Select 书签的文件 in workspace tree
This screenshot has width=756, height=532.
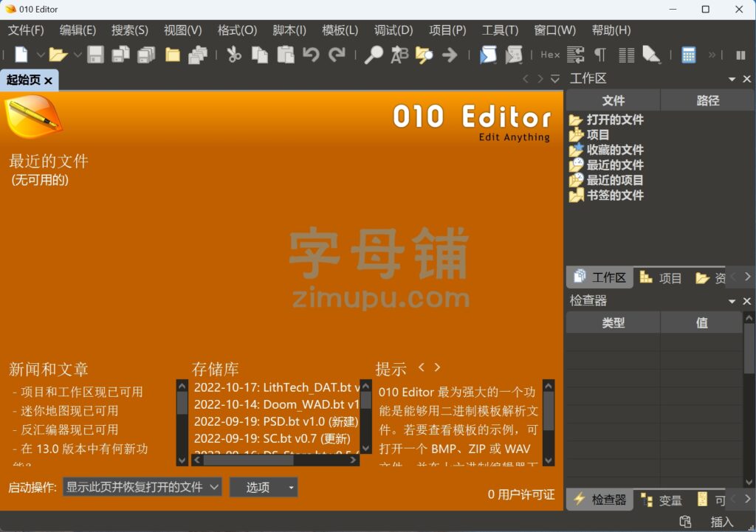[x=615, y=195]
